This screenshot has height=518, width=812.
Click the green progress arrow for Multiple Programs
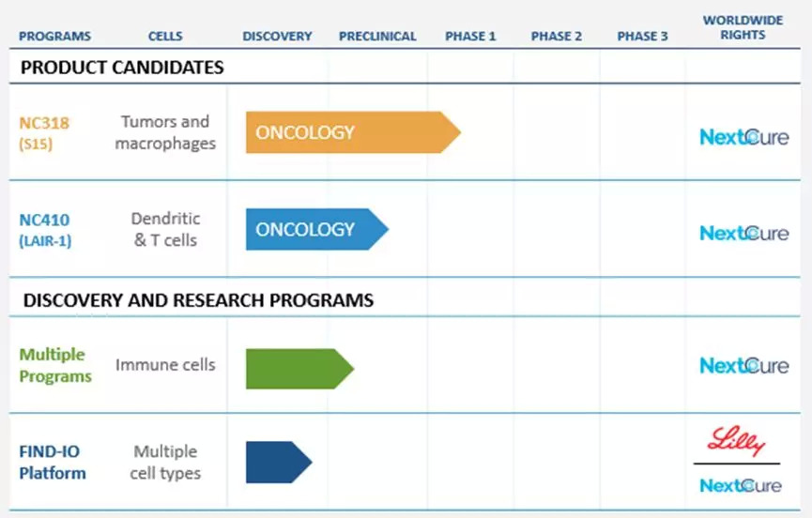[299, 369]
